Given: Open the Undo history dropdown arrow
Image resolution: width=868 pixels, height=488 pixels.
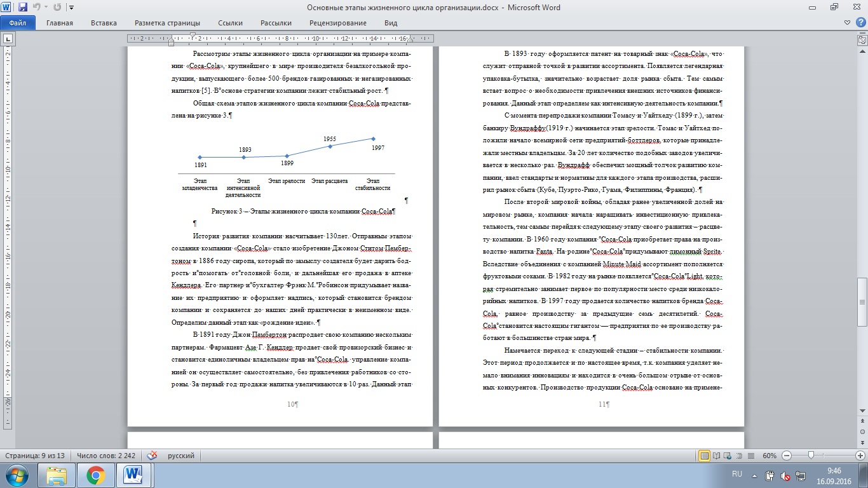Looking at the screenshot, I should coord(46,8).
